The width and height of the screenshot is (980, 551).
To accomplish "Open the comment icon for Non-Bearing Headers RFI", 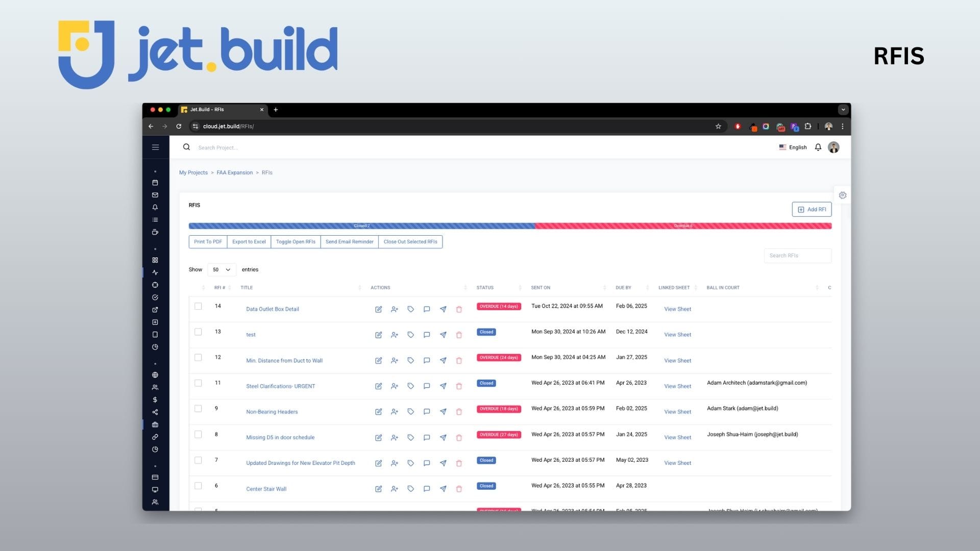I will 427,412.
